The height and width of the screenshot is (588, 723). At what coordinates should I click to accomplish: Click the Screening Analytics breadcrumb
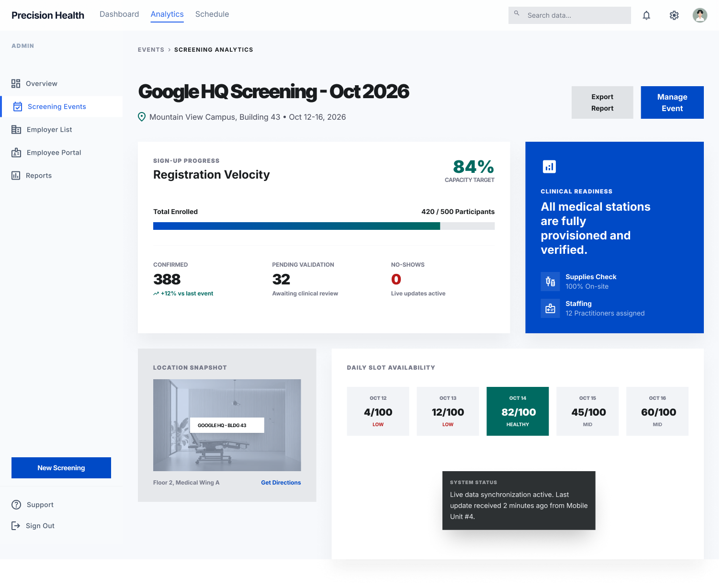(x=214, y=50)
